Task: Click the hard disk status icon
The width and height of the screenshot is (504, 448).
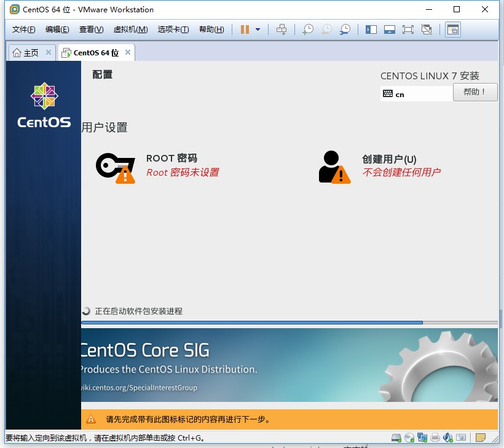Action: tap(398, 438)
